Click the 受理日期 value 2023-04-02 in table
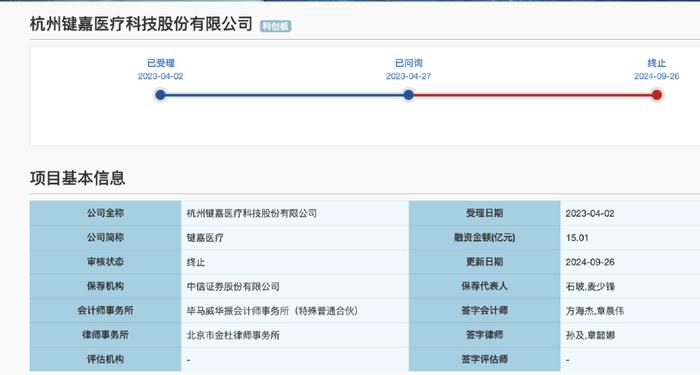 point(630,213)
